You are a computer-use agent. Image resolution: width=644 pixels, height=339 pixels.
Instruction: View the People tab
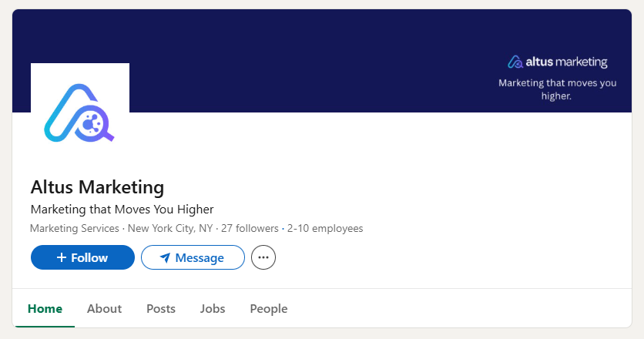tap(269, 309)
